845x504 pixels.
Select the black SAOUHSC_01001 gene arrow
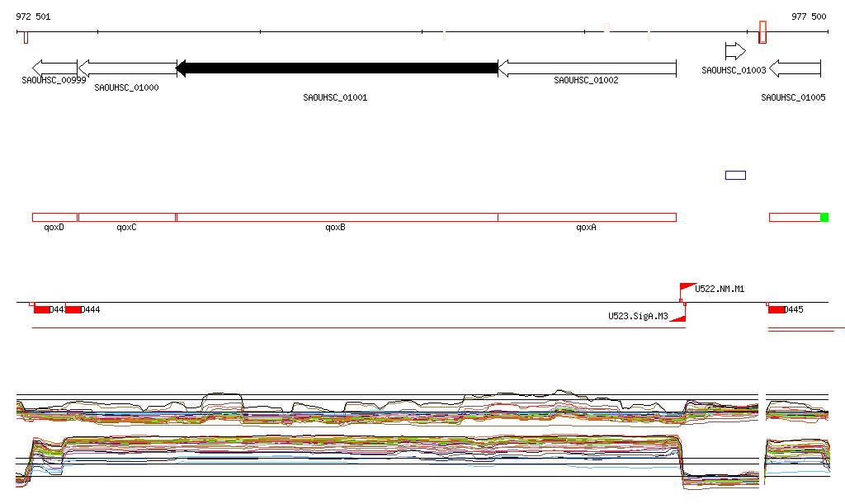(x=338, y=68)
